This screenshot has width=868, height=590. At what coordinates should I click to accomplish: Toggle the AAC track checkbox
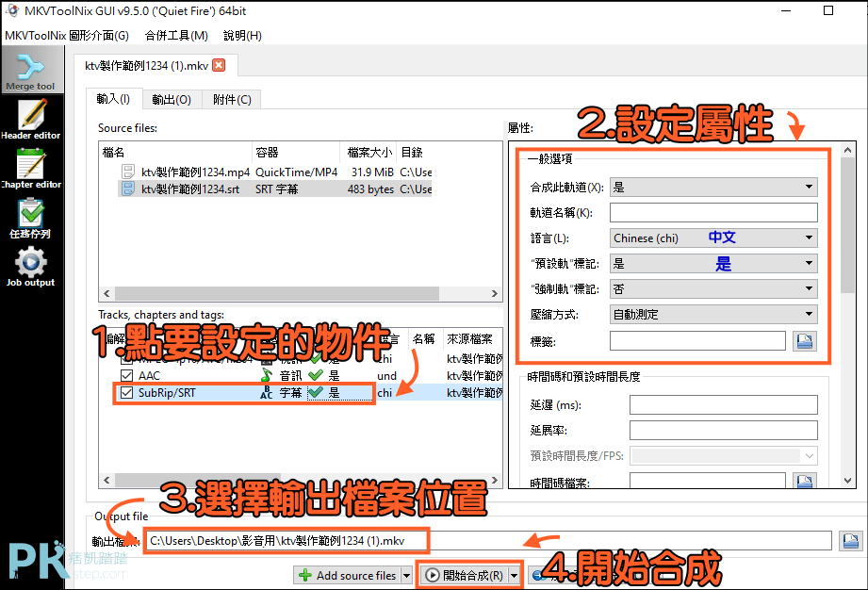coord(127,375)
